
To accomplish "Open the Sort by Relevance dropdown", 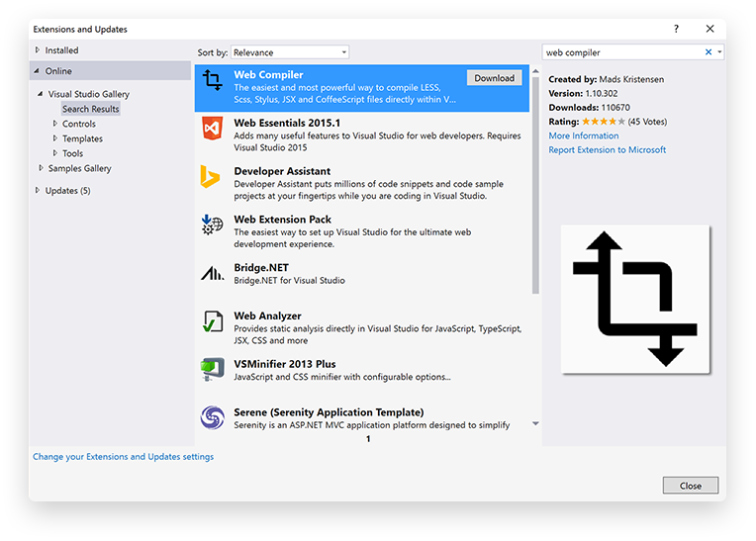I will click(290, 52).
